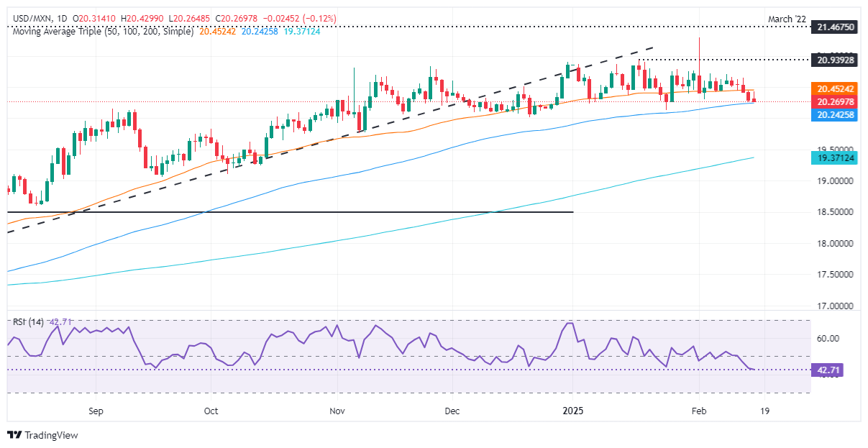The height and width of the screenshot is (448, 868).
Task: Select the 21.46750 resistance level label
Action: [836, 27]
